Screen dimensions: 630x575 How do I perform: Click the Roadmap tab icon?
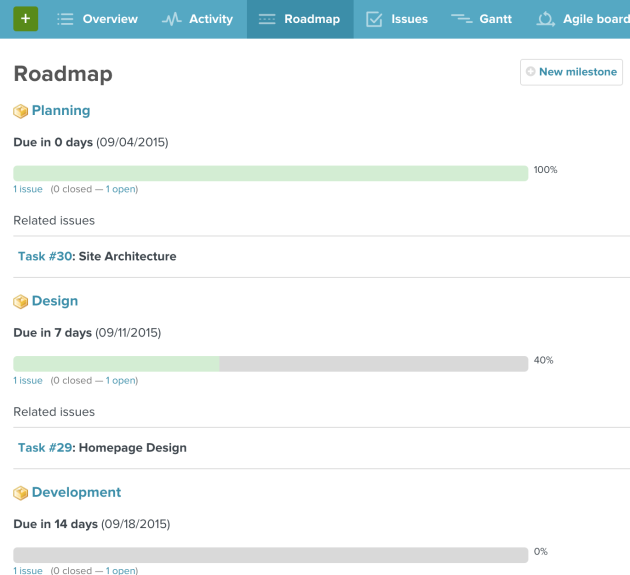click(267, 19)
